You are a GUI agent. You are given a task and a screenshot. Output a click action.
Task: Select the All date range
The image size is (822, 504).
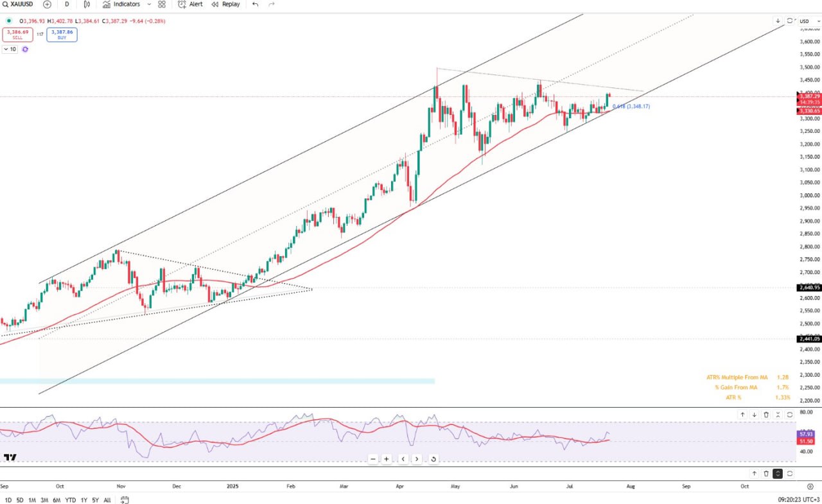(107, 500)
